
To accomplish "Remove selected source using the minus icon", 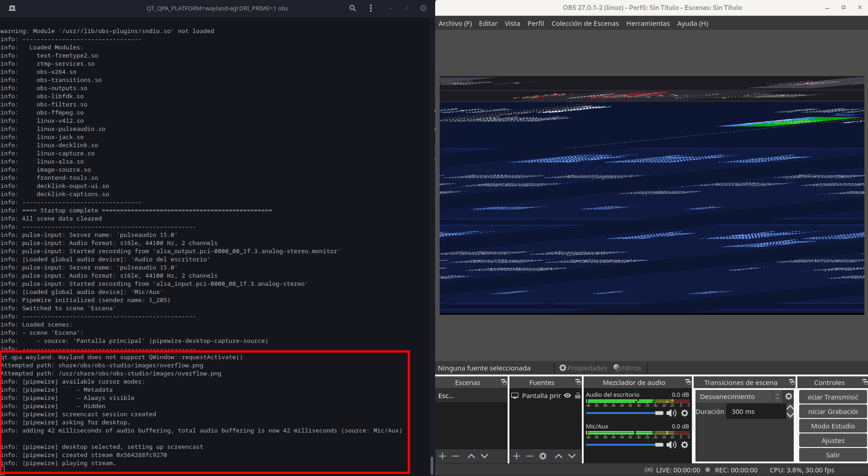I will tap(529, 456).
